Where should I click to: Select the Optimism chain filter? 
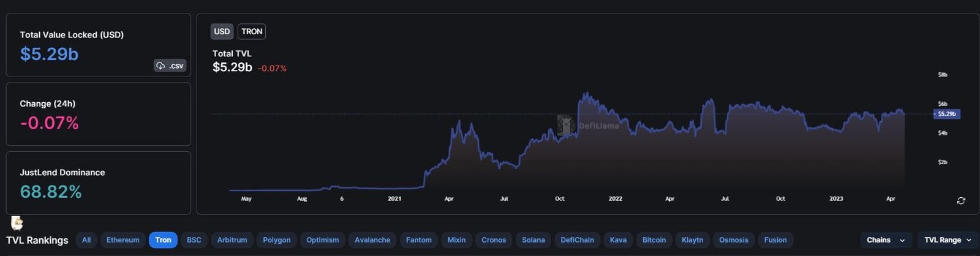tap(323, 240)
